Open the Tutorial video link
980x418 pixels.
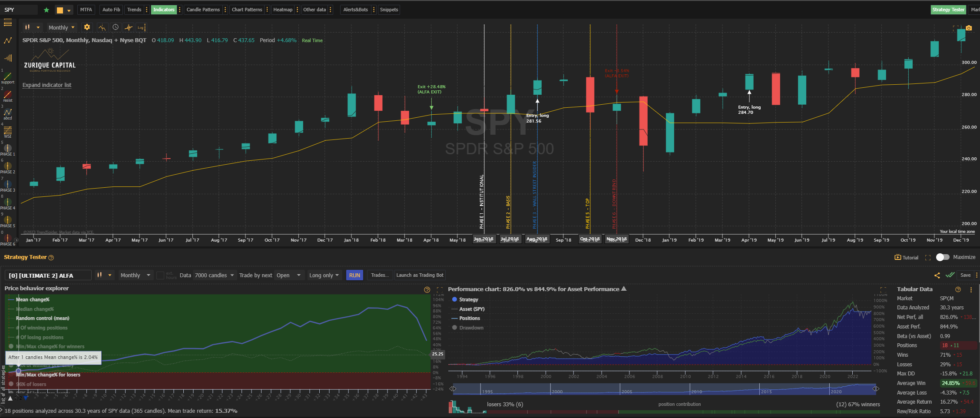coord(907,257)
